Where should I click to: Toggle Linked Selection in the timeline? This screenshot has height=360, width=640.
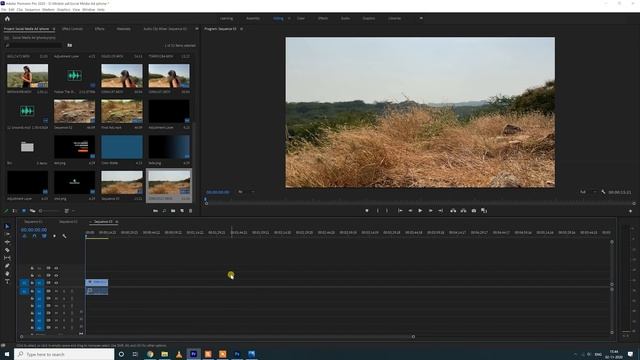coord(44,236)
